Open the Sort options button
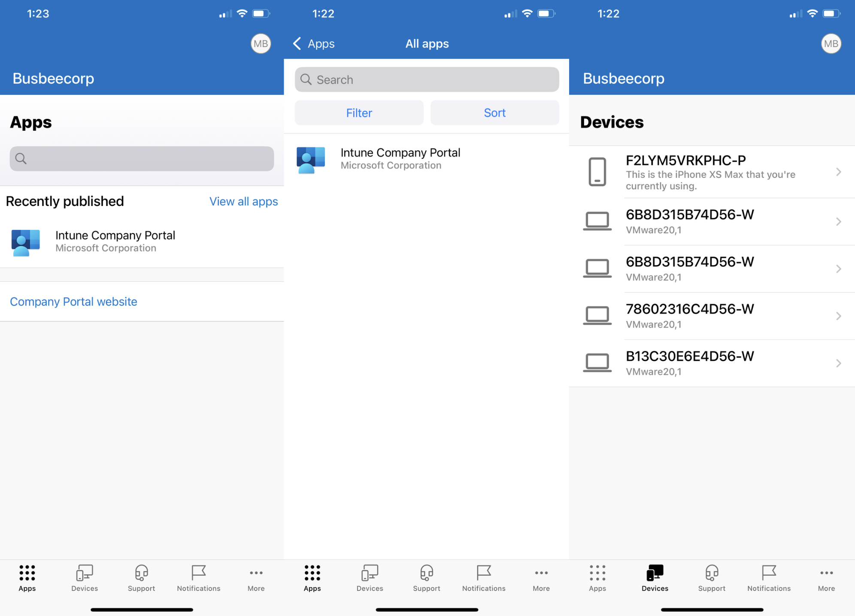 (x=494, y=113)
